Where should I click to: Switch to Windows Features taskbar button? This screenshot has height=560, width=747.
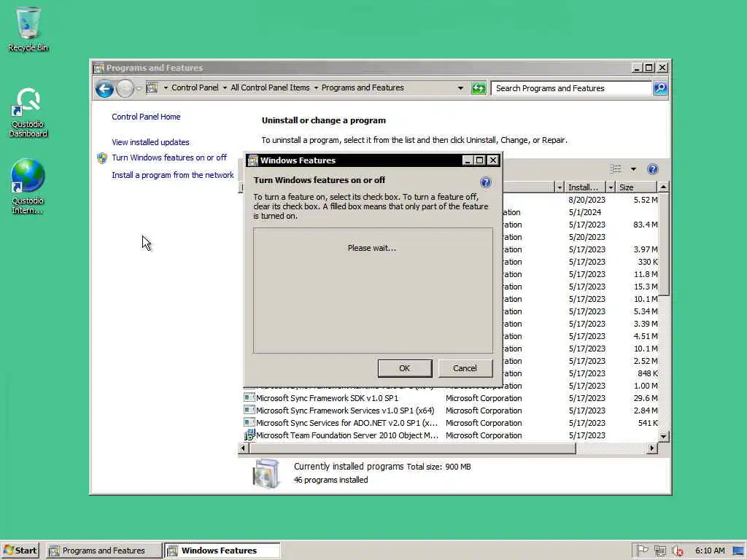tap(222, 551)
